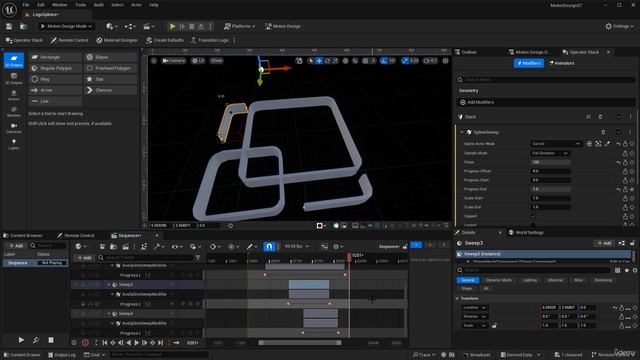The width and height of the screenshot is (640, 360).
Task: Click the sequencer horizontal zoom scrollbar
Action: pos(300,343)
